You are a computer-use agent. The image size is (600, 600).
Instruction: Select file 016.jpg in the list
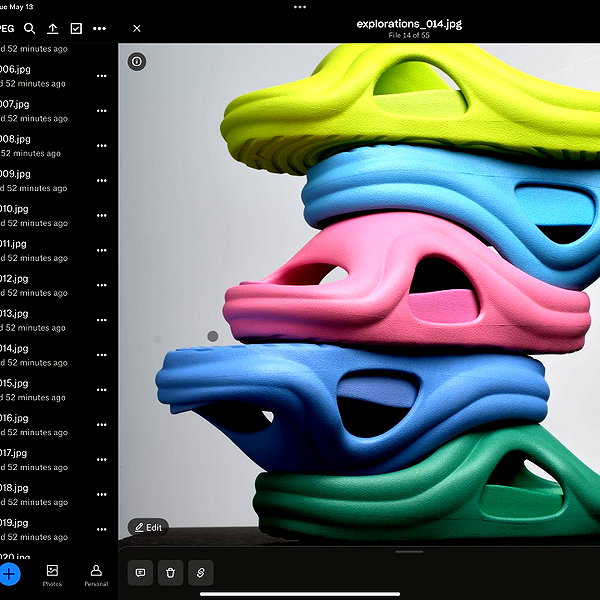click(x=59, y=424)
